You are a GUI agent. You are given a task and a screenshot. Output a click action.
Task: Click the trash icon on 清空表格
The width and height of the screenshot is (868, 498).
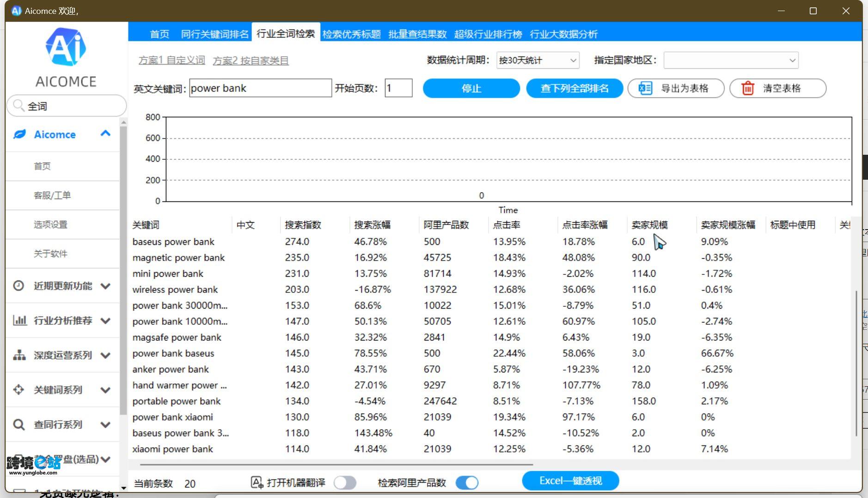(x=747, y=88)
